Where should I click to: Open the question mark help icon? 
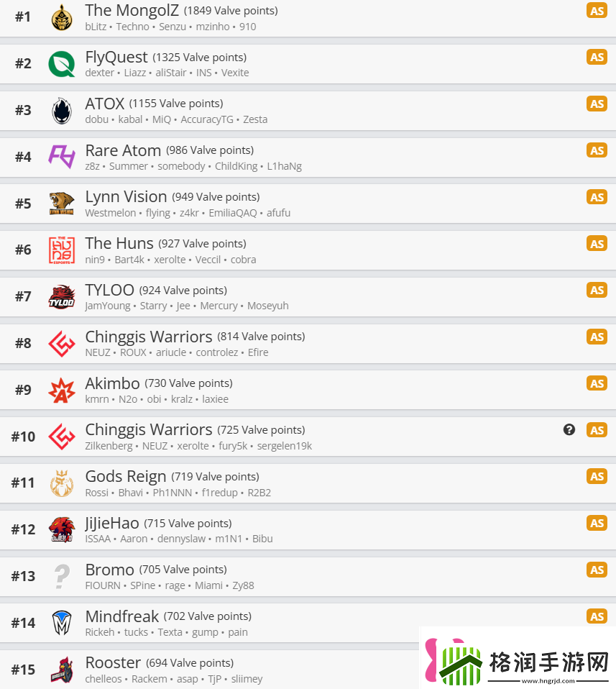pos(569,430)
